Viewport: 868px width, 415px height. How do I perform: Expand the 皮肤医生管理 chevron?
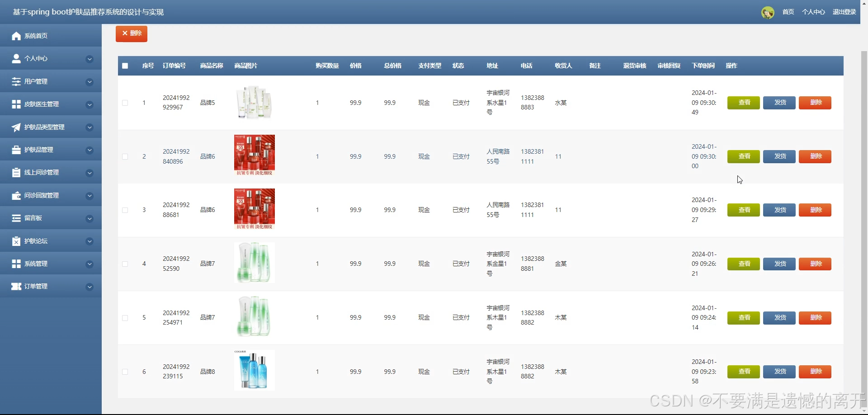tap(90, 104)
